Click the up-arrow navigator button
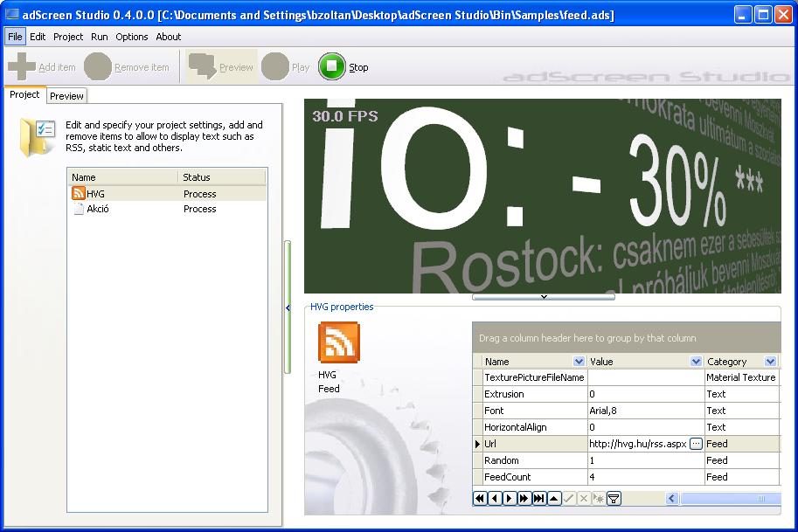798x532 pixels. click(x=554, y=499)
